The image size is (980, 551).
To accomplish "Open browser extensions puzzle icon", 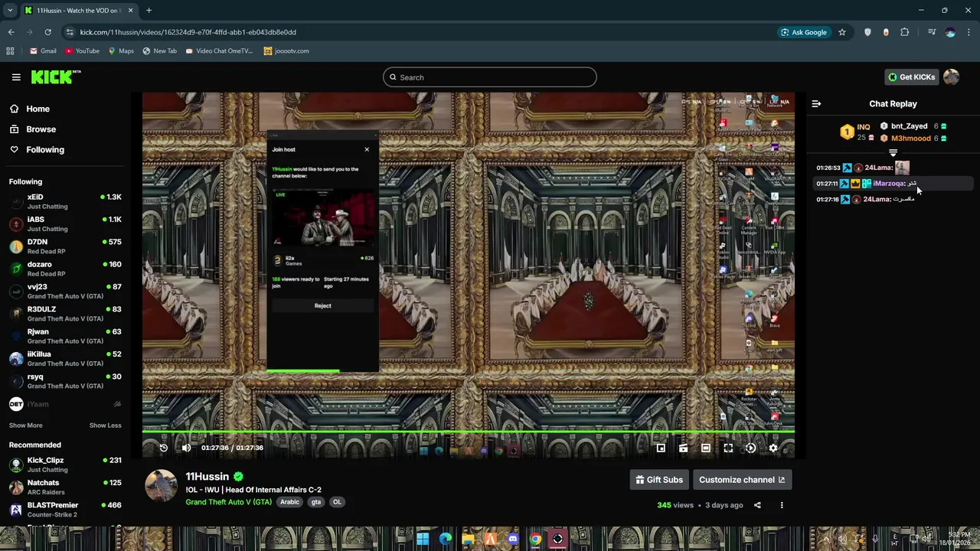I will pos(905,32).
